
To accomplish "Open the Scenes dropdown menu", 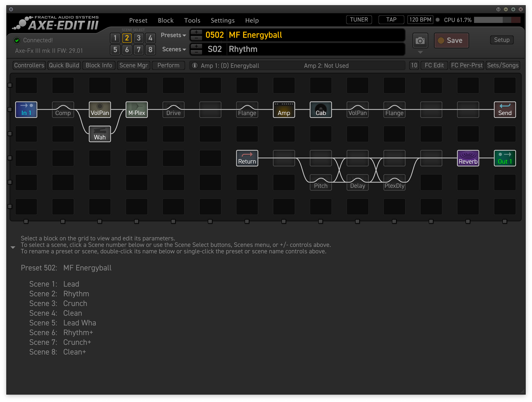I will (174, 49).
